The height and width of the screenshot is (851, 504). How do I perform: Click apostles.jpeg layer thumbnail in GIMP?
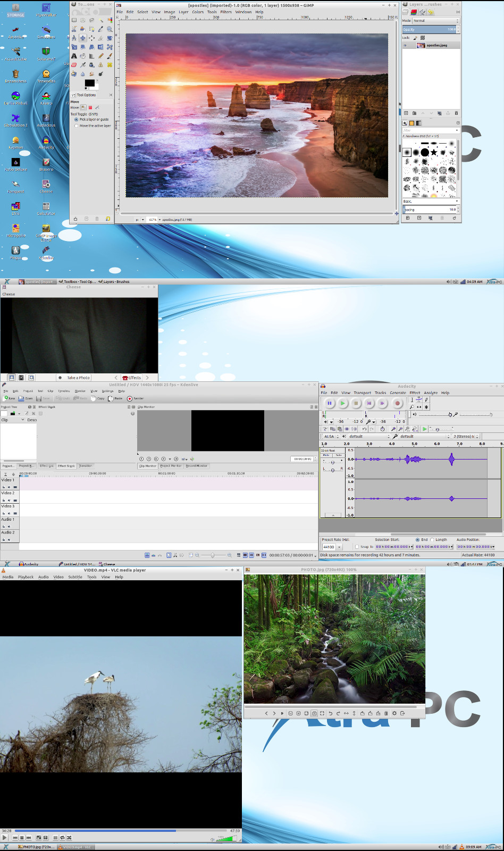pos(421,45)
